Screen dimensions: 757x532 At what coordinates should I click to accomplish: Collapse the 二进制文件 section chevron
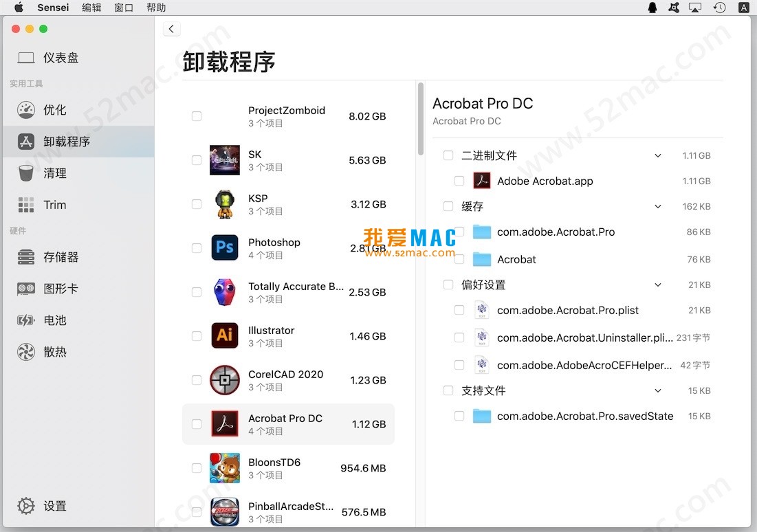[x=657, y=155]
